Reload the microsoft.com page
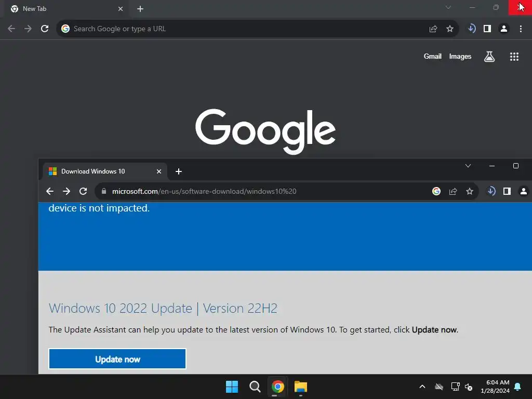The image size is (532, 399). coord(83,191)
